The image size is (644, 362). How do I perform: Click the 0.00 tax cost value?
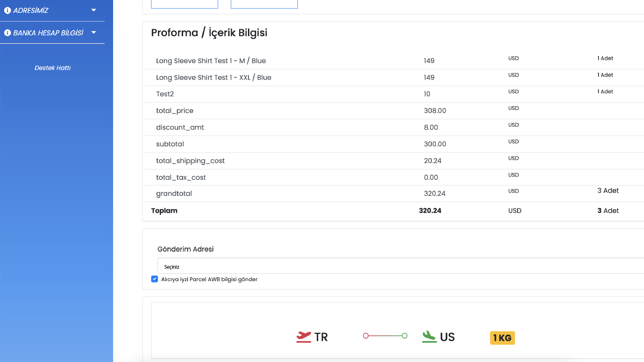tap(431, 177)
